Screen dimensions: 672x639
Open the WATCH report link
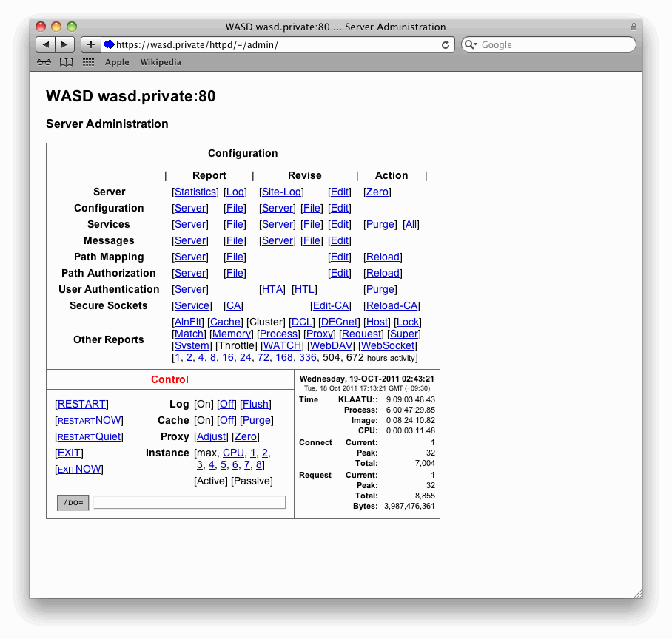(x=283, y=345)
